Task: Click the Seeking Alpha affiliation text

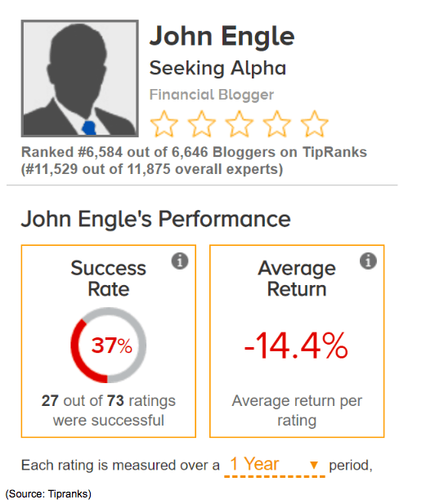Action: pos(217,69)
